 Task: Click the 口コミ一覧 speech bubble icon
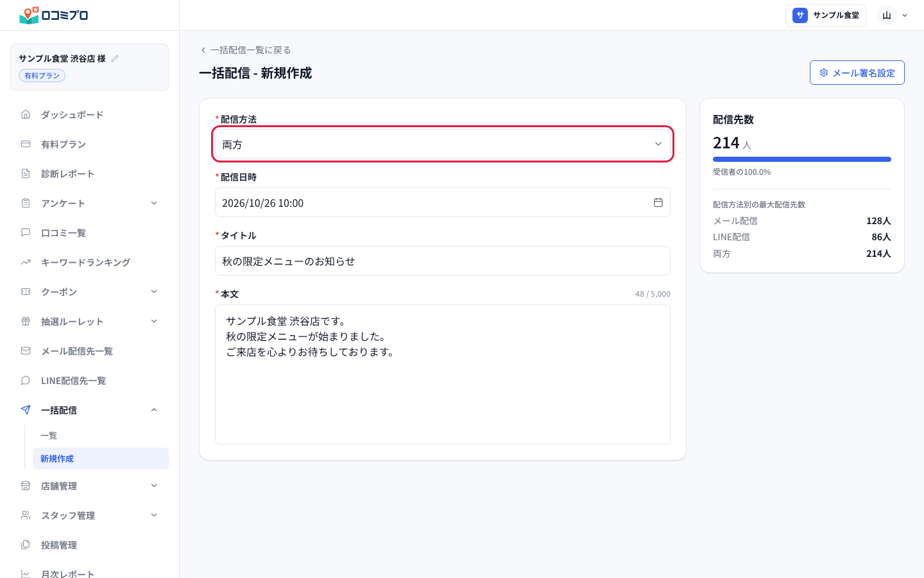point(26,232)
